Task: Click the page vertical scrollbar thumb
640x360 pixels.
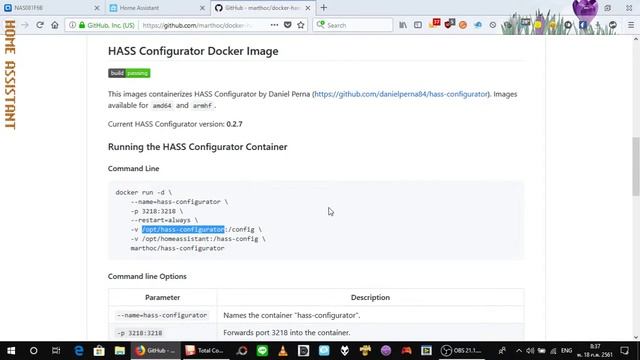Action: coord(636,167)
